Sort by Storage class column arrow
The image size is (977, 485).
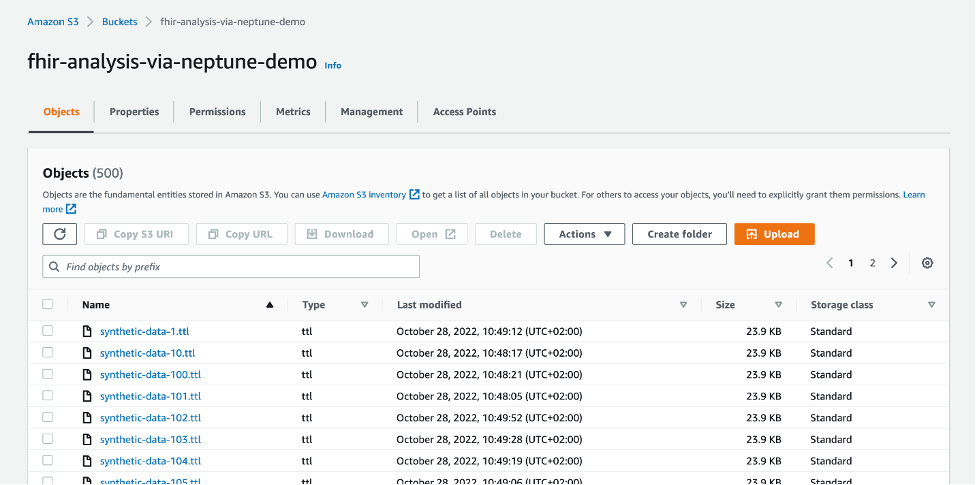pyautogui.click(x=932, y=305)
